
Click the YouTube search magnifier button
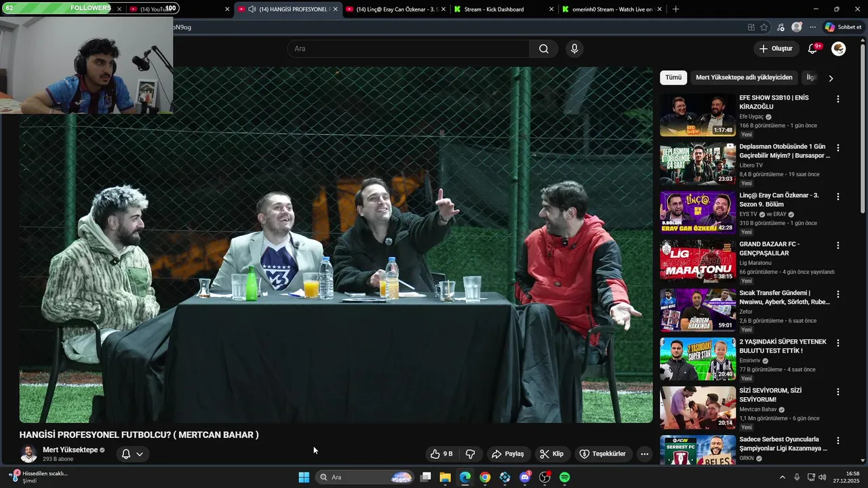(544, 49)
